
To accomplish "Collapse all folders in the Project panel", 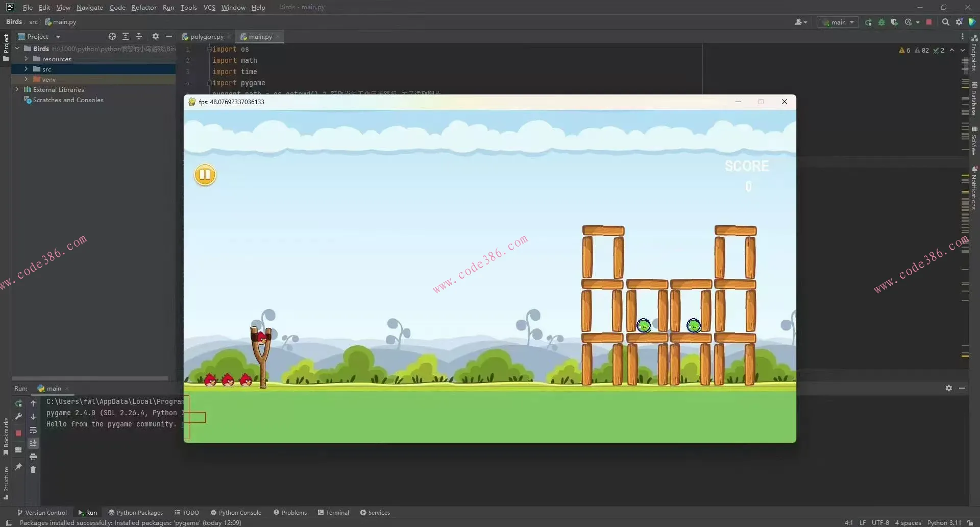I will [139, 37].
